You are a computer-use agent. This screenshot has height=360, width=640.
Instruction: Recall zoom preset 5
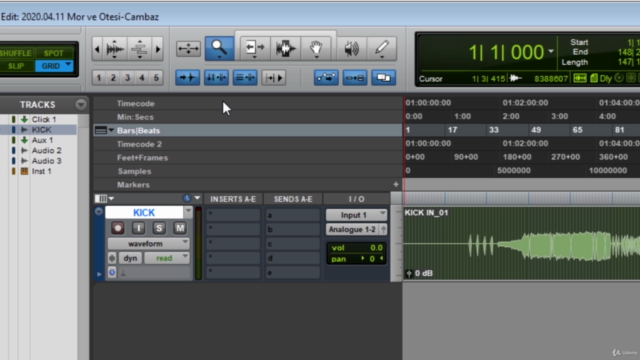coord(156,78)
